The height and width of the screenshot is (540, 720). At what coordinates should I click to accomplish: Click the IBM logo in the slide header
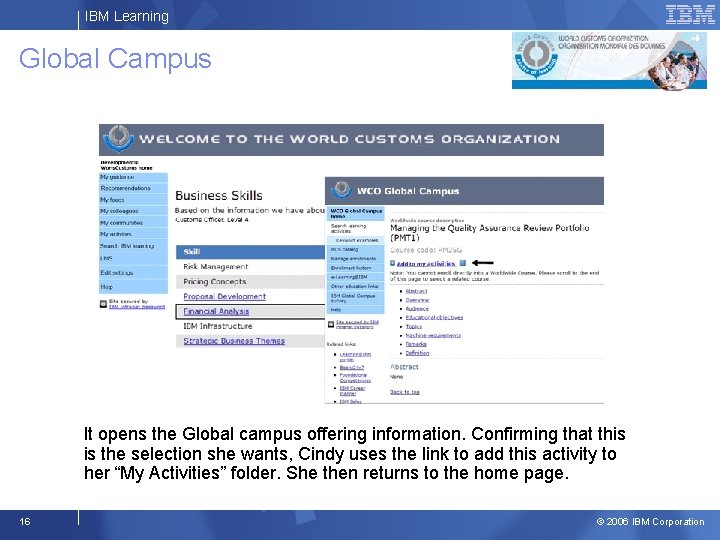point(690,15)
